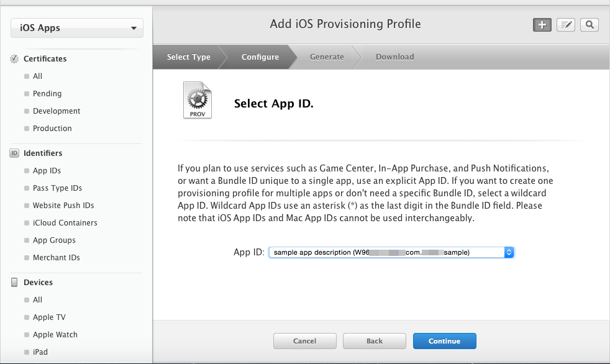The width and height of the screenshot is (610, 364).
Task: Click the magnifier search icon
Action: coord(590,25)
